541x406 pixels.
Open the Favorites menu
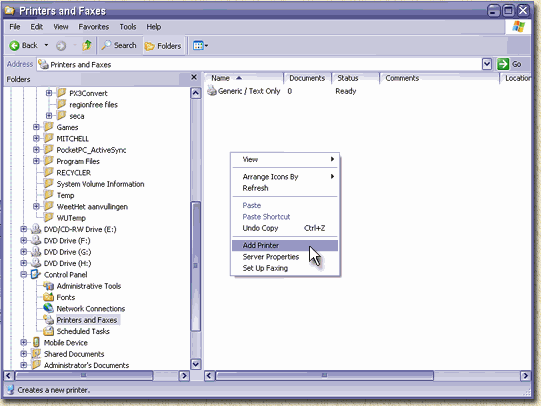click(x=94, y=27)
